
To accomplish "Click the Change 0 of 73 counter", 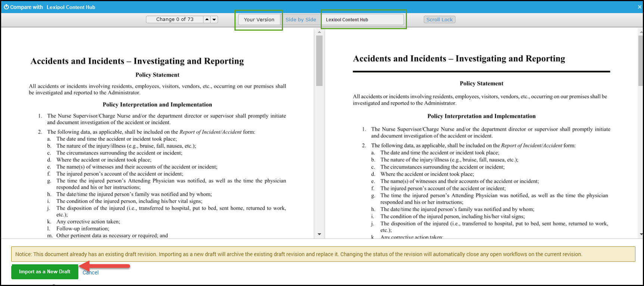I will (x=175, y=19).
